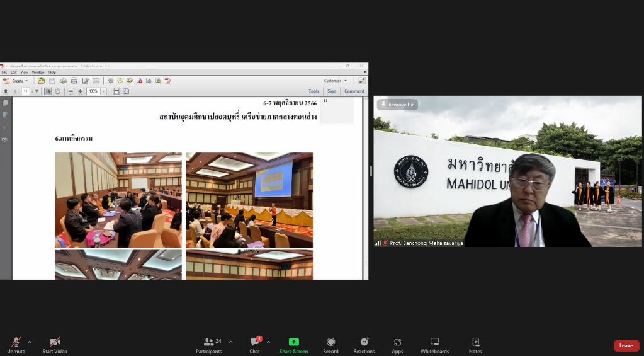This screenshot has width=644, height=356.
Task: Click the Save disk icon in Acrobat
Action: (x=52, y=81)
